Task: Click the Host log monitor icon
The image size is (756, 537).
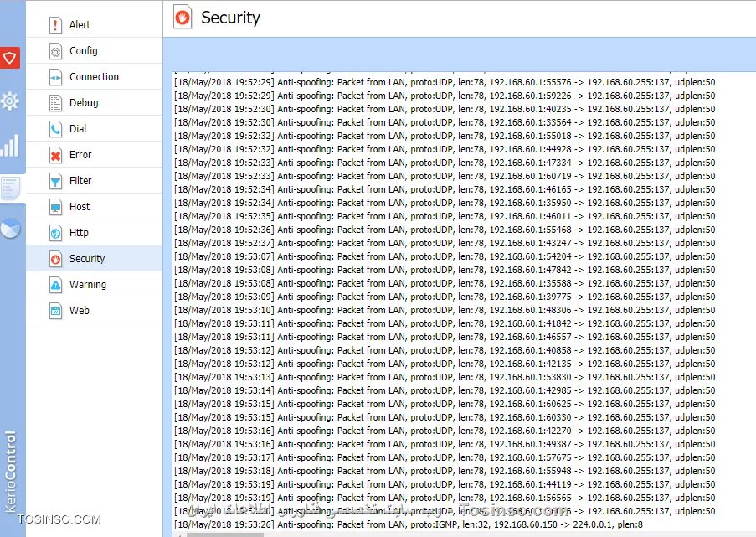Action: click(55, 207)
